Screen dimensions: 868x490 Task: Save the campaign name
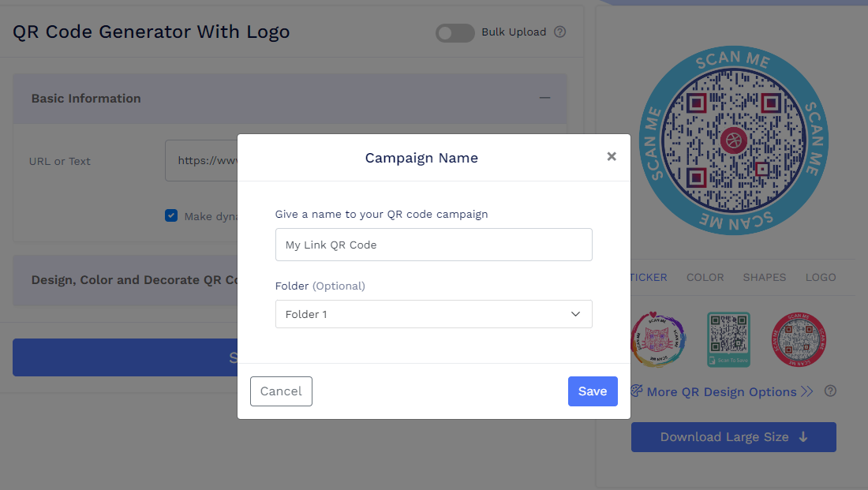click(593, 391)
